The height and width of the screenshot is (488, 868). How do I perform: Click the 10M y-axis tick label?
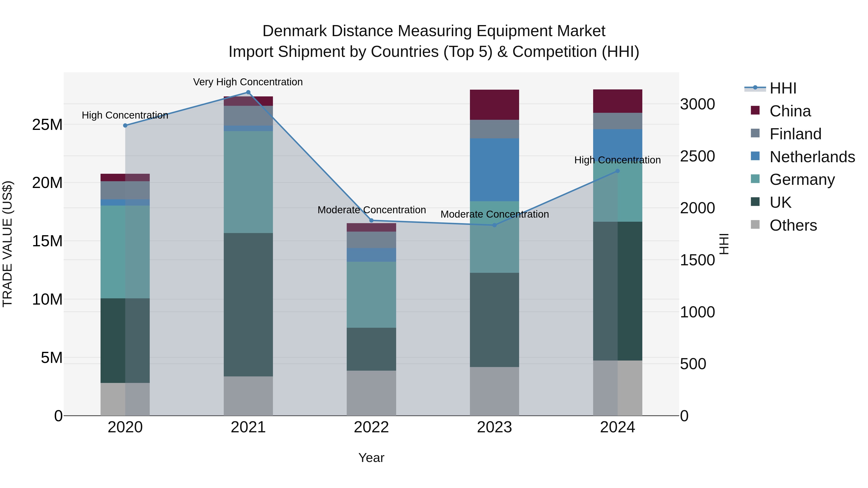[47, 299]
